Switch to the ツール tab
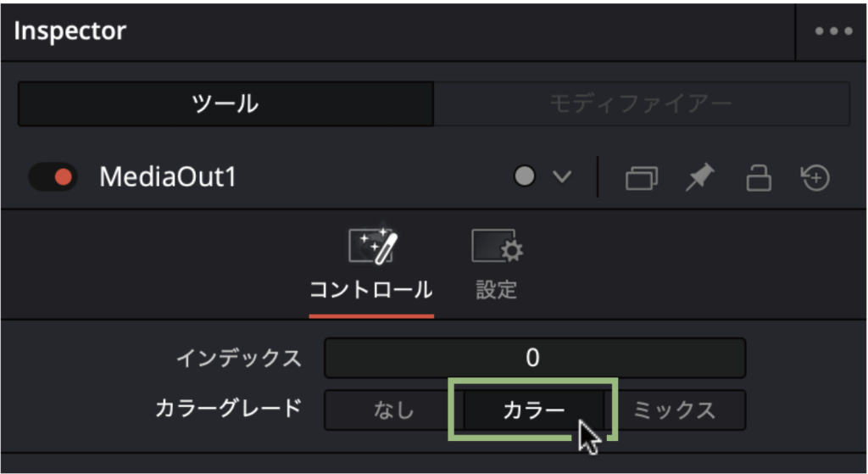 point(225,104)
